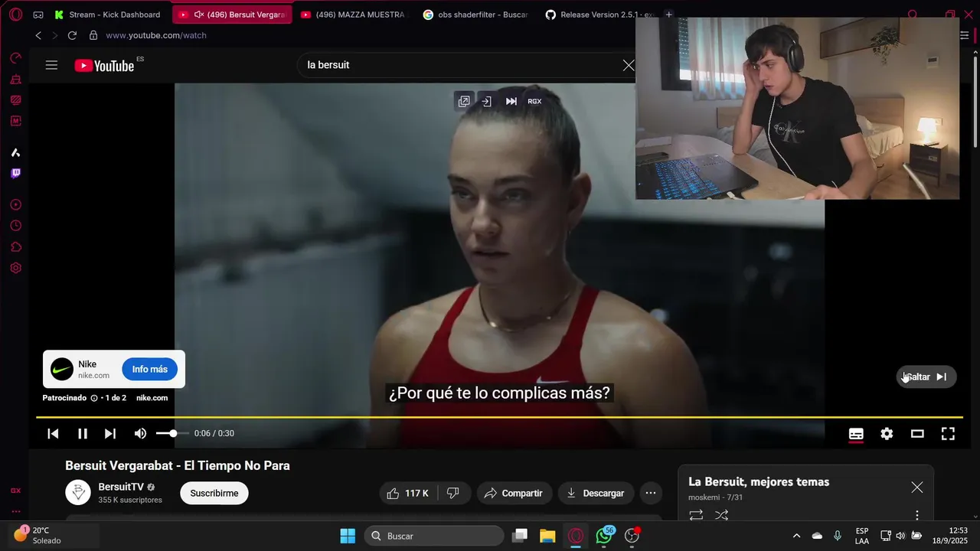Switch to Bersuit Vergarabat YouTube tab
This screenshot has height=551, width=980.
click(x=233, y=15)
